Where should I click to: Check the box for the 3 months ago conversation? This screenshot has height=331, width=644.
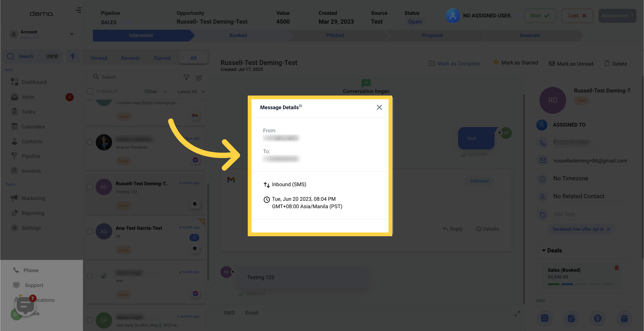[90, 320]
